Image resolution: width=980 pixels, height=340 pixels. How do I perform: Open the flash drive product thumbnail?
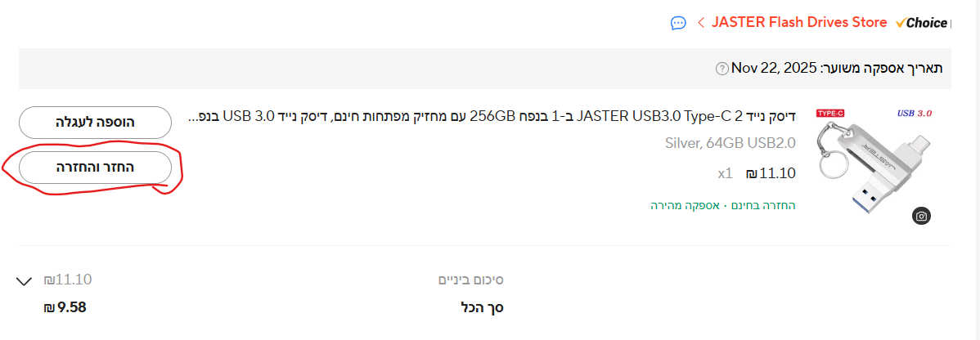[x=875, y=164]
